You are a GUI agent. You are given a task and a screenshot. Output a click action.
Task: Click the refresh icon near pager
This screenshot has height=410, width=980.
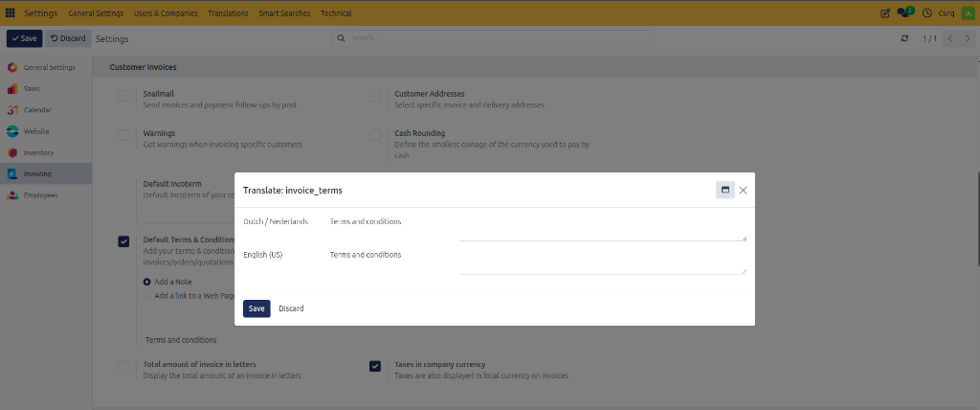pyautogui.click(x=904, y=39)
